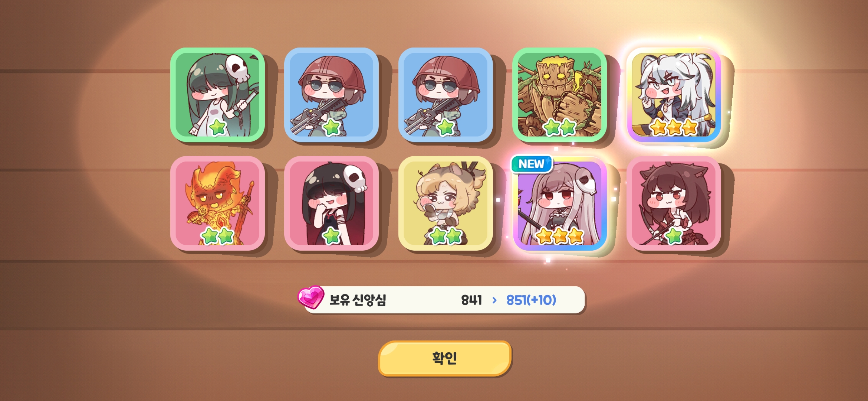Select the white-haired three-star character card

coord(674,95)
